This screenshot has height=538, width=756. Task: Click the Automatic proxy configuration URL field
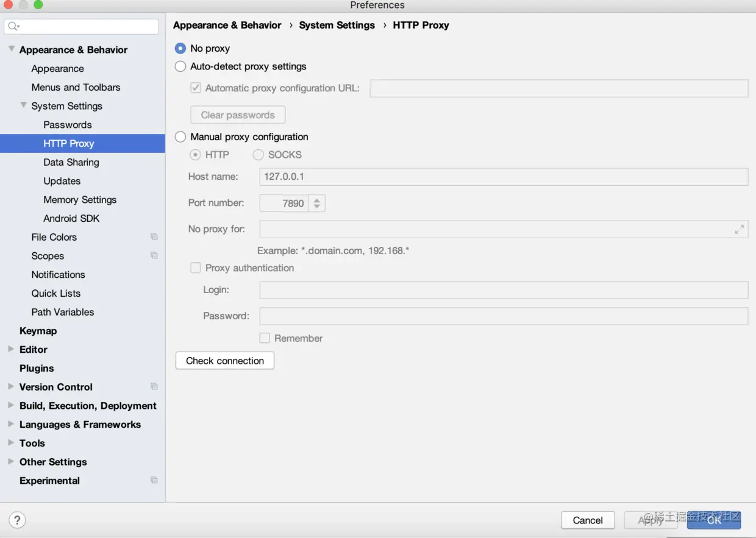pos(559,88)
